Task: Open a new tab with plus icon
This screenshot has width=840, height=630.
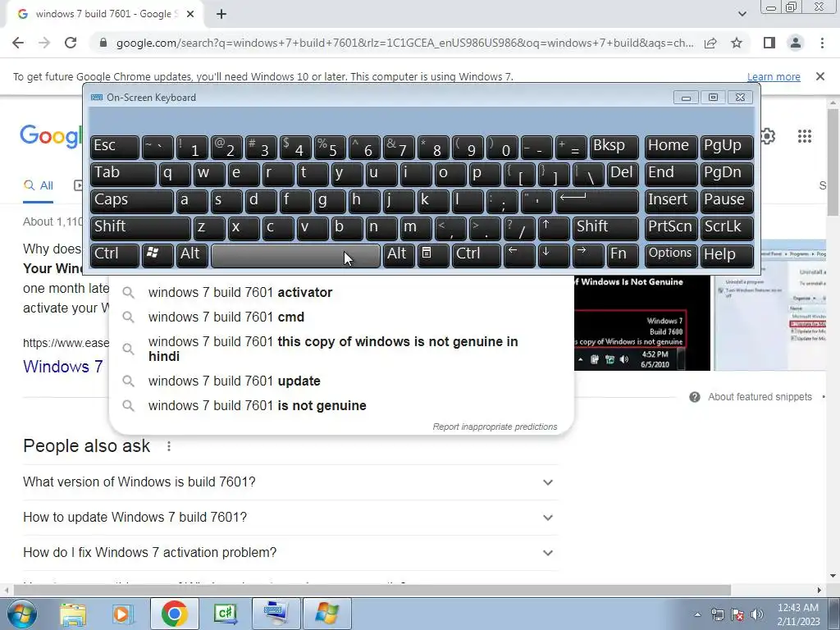Action: [x=221, y=15]
